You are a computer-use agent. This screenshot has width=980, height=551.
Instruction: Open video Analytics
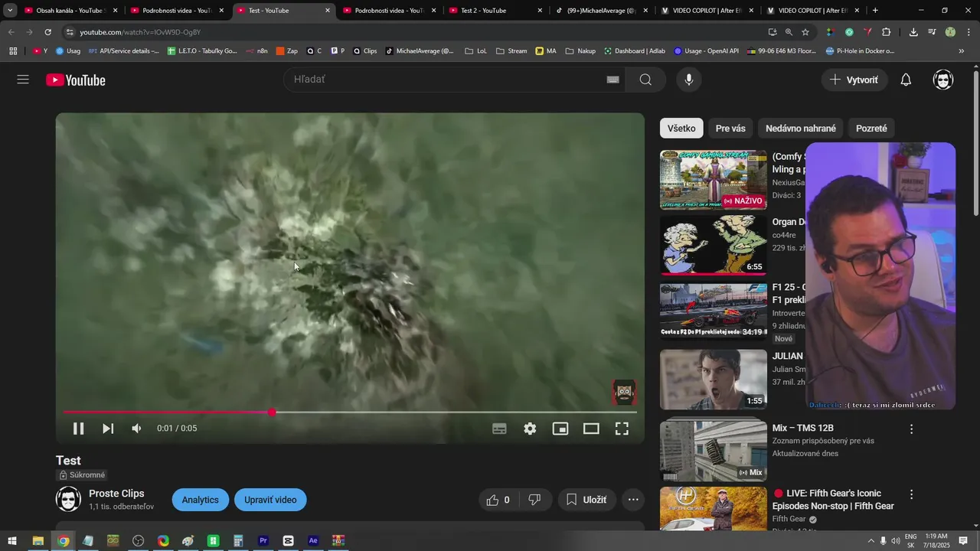click(201, 500)
